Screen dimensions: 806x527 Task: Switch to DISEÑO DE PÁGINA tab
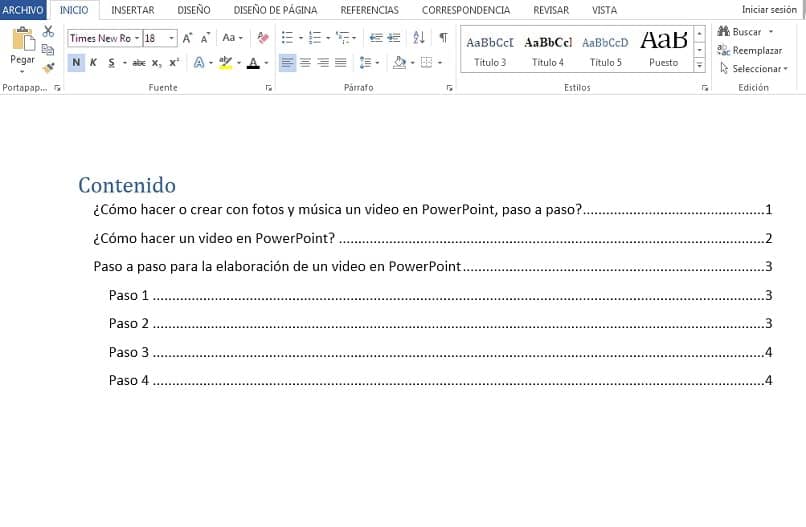(276, 10)
